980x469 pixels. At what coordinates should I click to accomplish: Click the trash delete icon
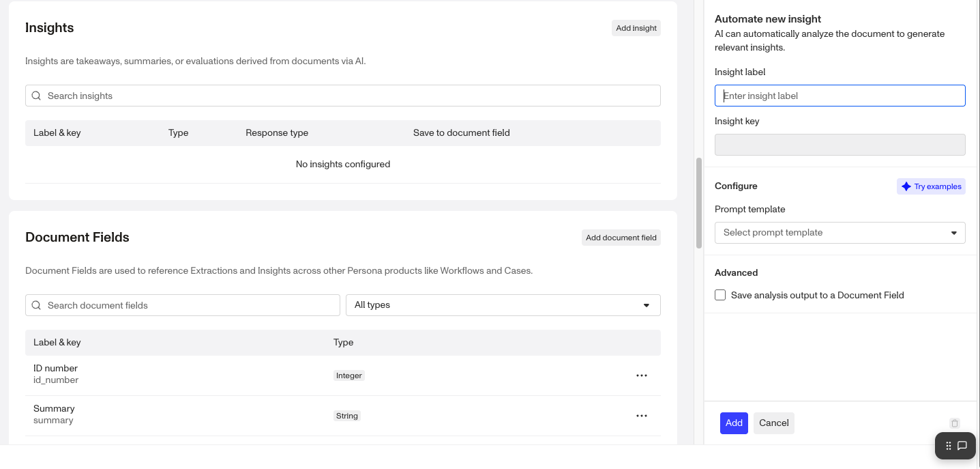tap(955, 423)
